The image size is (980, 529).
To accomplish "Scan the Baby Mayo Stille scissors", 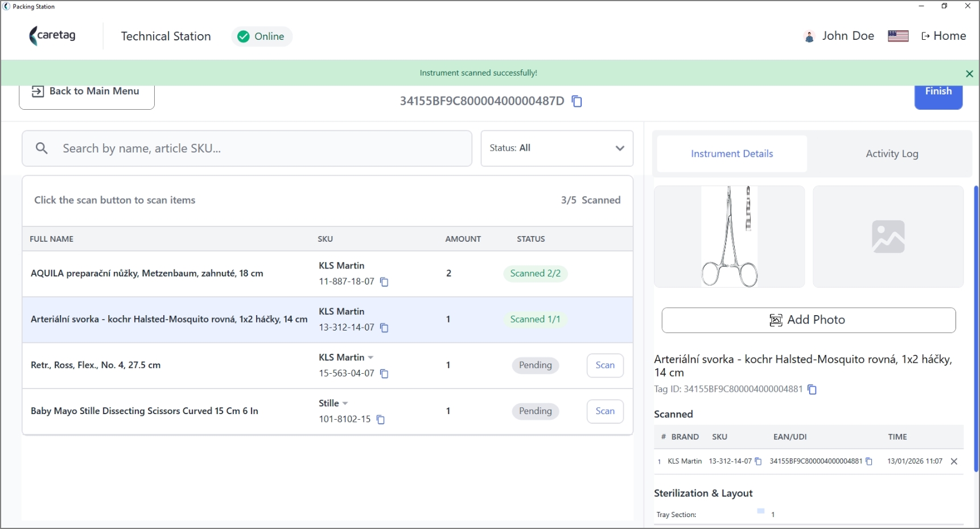I will pyautogui.click(x=605, y=411).
